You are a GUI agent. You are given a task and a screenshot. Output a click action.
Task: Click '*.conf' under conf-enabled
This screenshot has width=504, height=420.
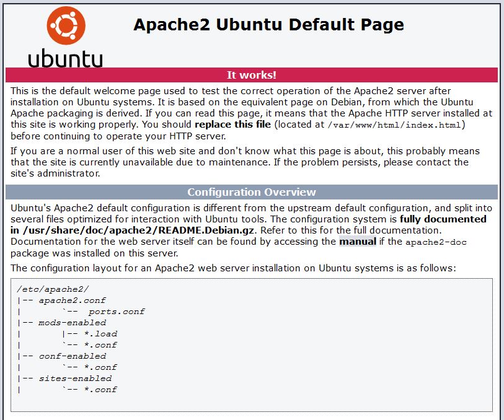click(x=100, y=367)
